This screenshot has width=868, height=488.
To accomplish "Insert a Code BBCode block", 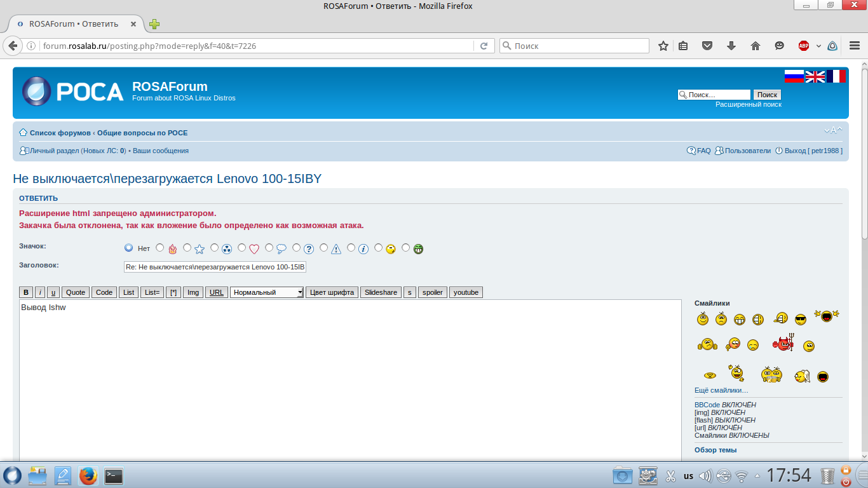I will click(104, 292).
